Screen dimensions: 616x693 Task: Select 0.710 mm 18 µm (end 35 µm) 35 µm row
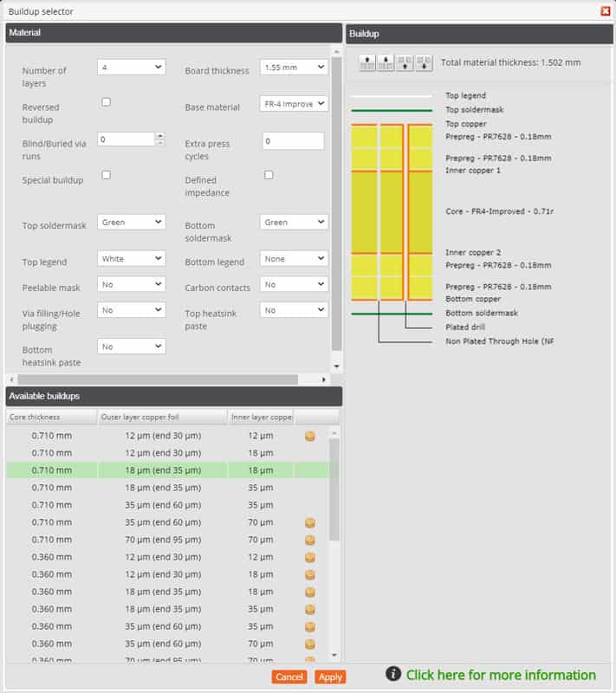[168, 488]
